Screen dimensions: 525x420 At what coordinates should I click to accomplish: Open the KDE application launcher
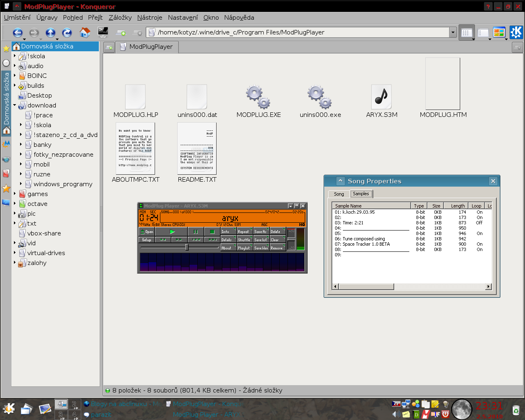pos(9,409)
